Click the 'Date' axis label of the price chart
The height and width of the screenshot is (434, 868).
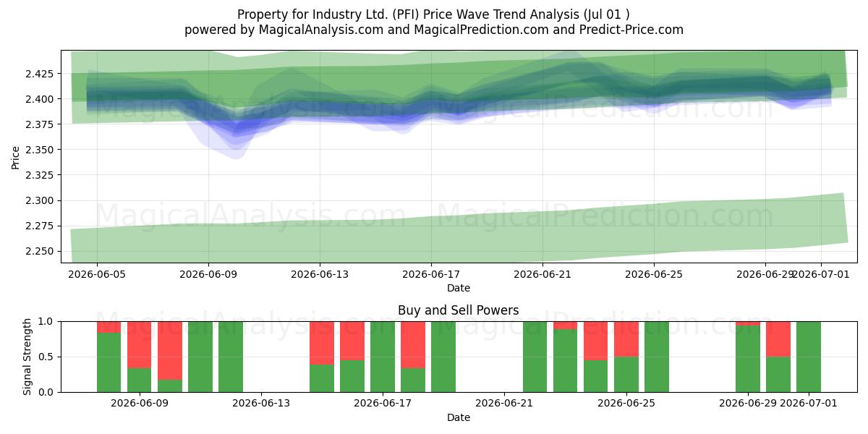click(x=459, y=288)
